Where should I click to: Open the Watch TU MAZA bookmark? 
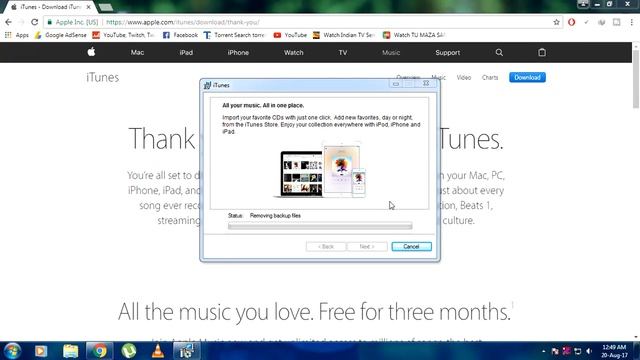coord(413,35)
